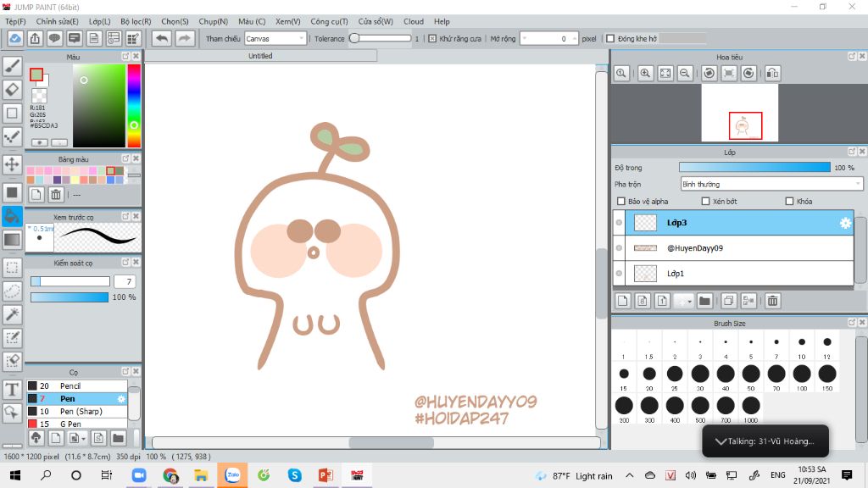Screen dimensions: 868x488
Task: Select the Gradient tool
Action: pos(12,240)
